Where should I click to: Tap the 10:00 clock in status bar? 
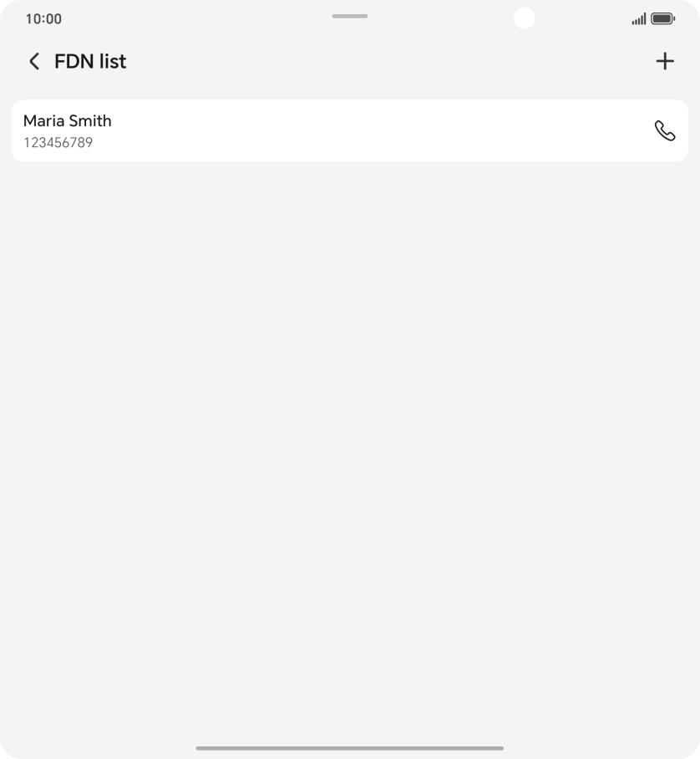pos(43,18)
